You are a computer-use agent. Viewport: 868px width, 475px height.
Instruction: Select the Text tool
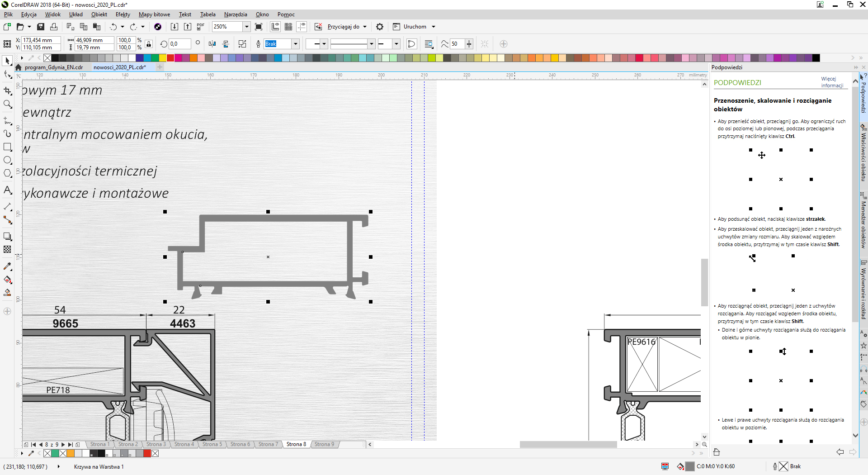tap(7, 190)
